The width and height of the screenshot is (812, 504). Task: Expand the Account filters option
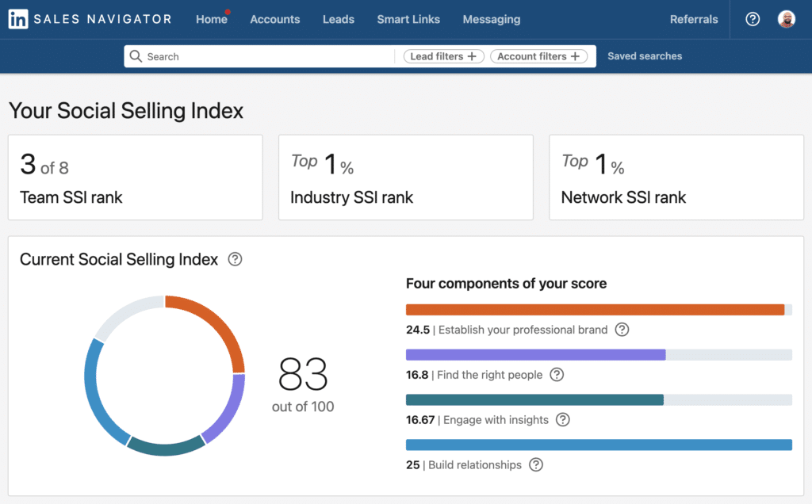point(538,56)
